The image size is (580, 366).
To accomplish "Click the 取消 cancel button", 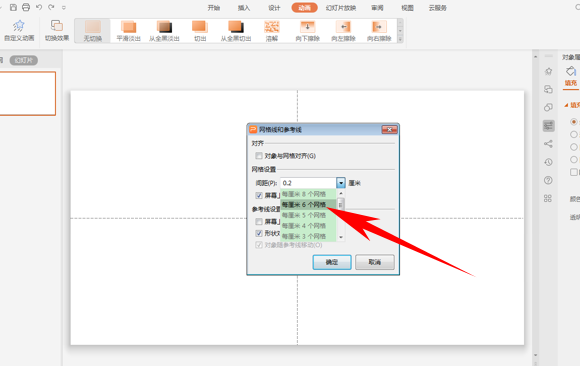I will tap(375, 262).
